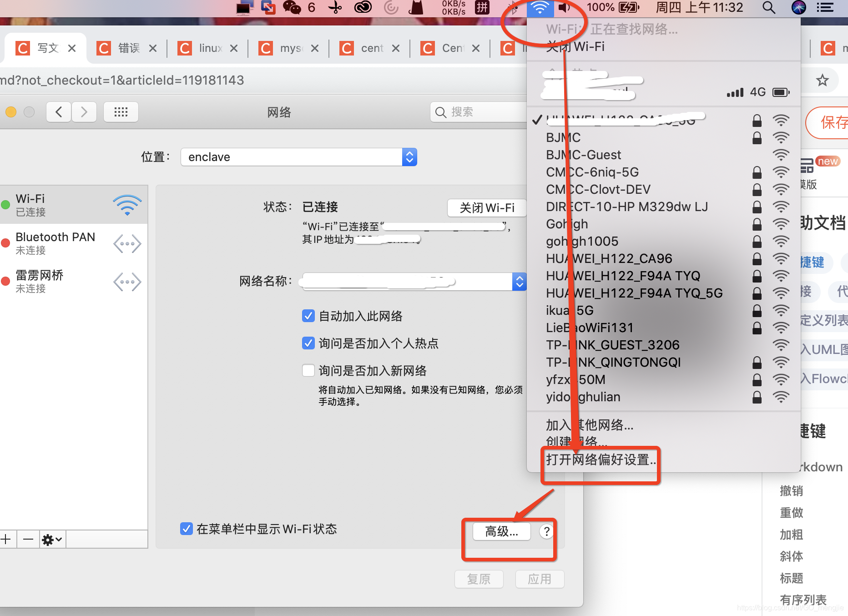Click the 搜索 field in Network window
The image size is (848, 616).
tap(479, 112)
